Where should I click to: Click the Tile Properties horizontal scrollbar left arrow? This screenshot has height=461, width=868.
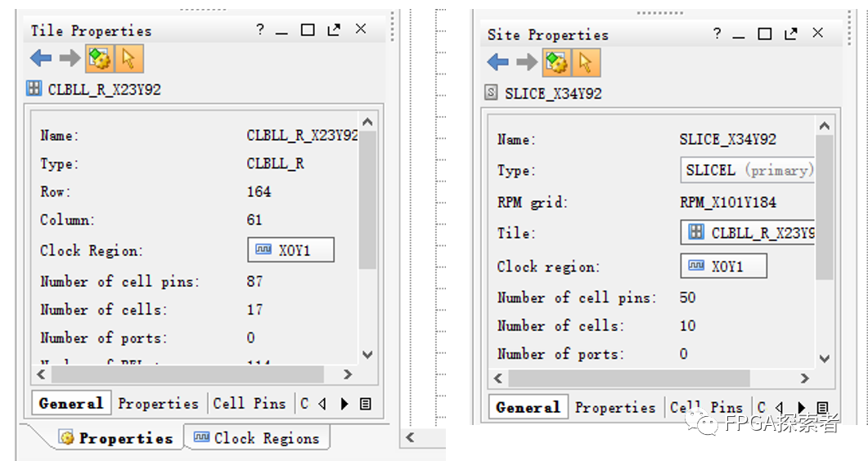[41, 374]
